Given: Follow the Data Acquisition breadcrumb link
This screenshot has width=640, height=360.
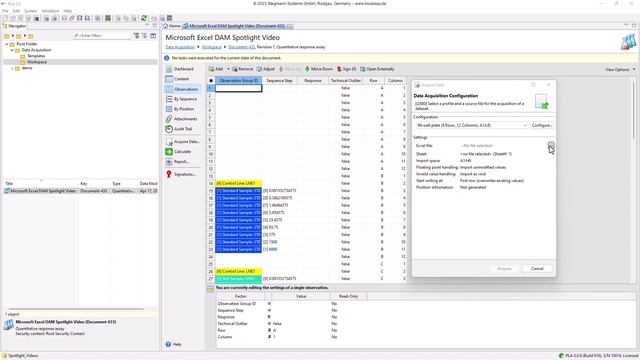Looking at the screenshot, I should [180, 47].
